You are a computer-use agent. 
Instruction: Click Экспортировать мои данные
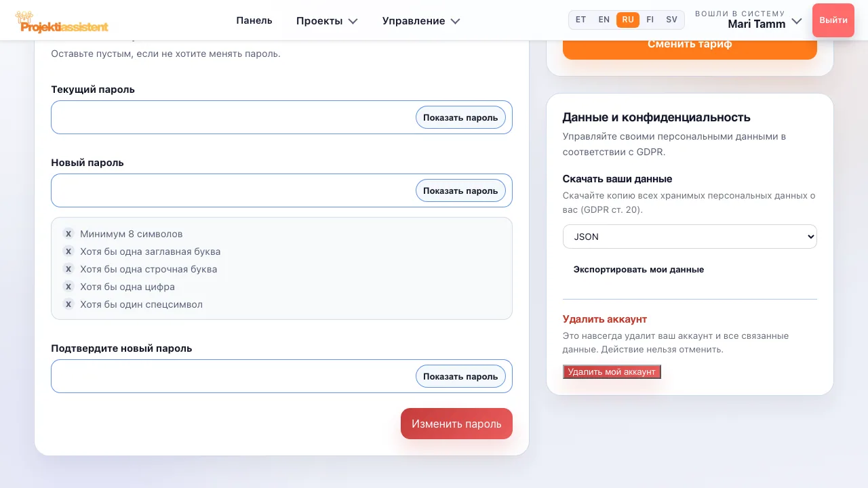[x=639, y=269]
